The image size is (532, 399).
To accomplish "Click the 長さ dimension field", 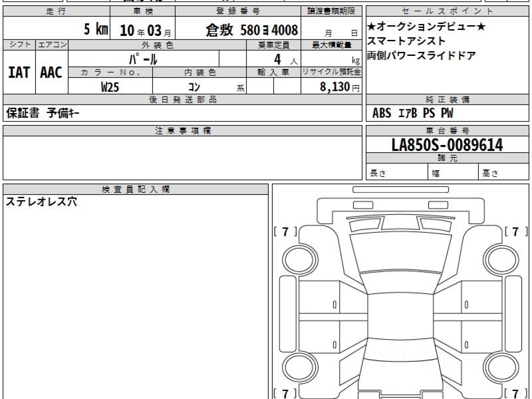I will (397, 172).
